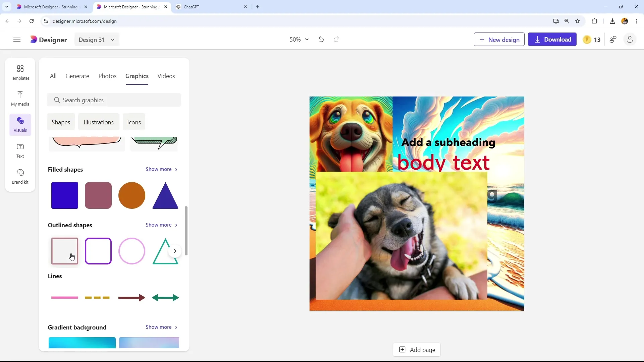Select the Graphics tab
This screenshot has height=362, width=644.
coord(137,76)
